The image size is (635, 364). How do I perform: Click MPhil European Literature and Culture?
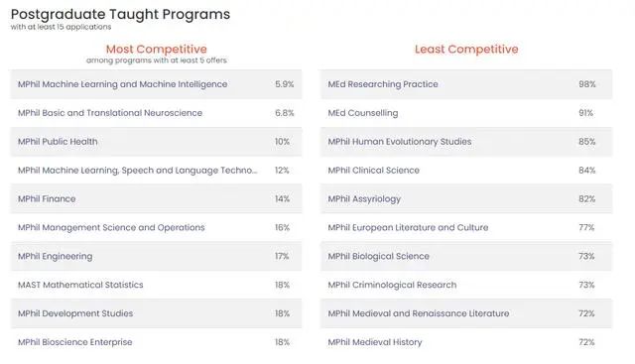(408, 227)
